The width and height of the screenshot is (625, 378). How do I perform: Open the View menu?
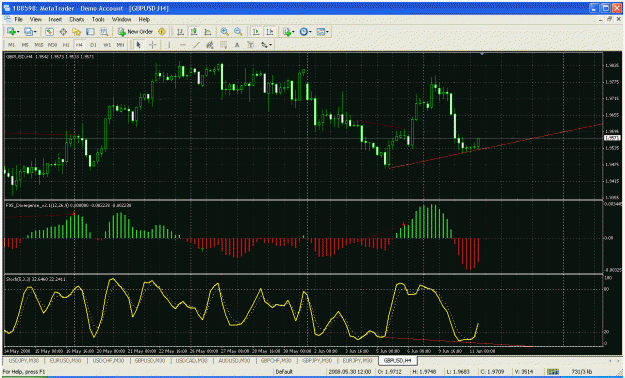click(35, 19)
